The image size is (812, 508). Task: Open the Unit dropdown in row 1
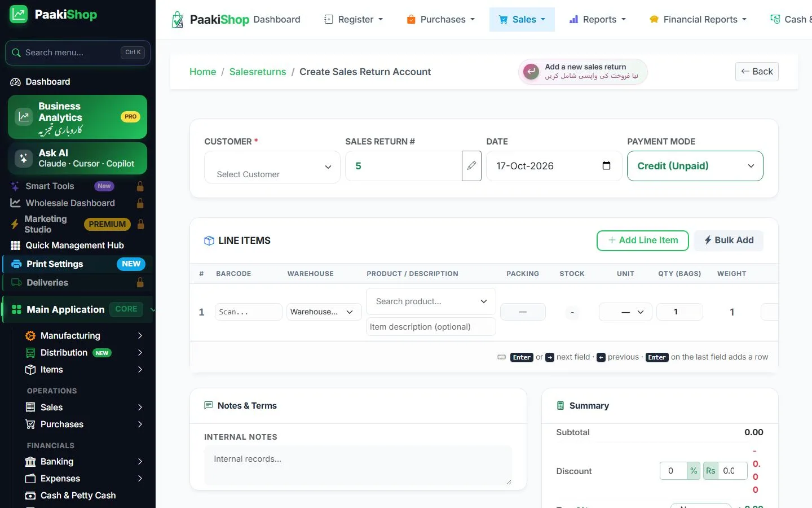point(625,312)
